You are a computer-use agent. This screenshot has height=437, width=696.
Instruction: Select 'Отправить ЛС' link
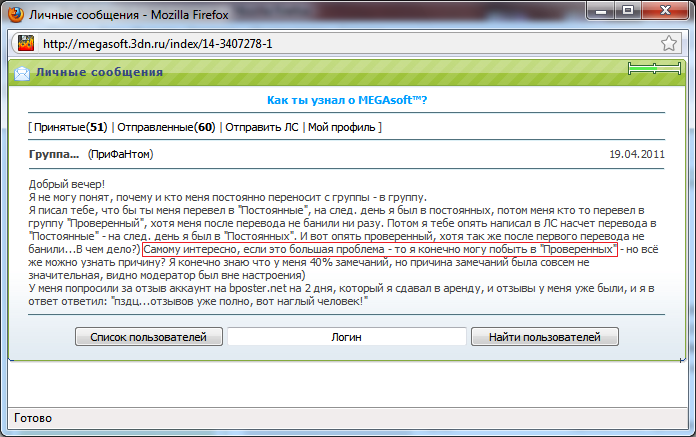coord(261,127)
